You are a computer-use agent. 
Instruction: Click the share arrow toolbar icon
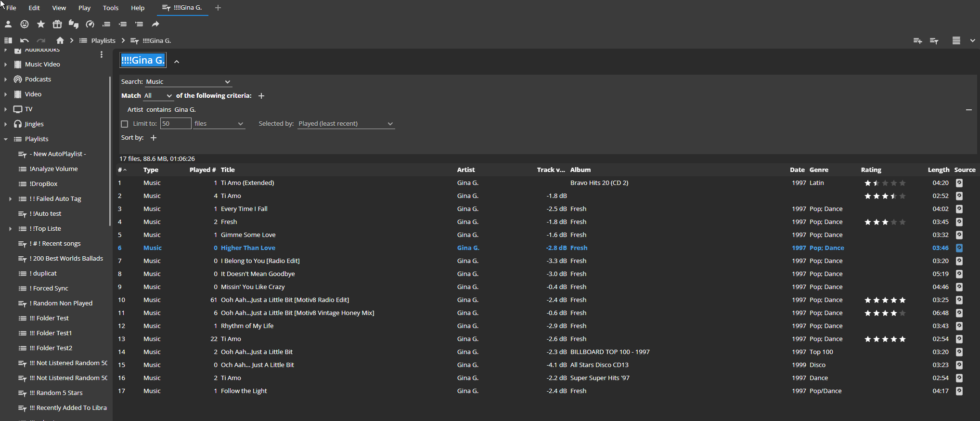[155, 24]
